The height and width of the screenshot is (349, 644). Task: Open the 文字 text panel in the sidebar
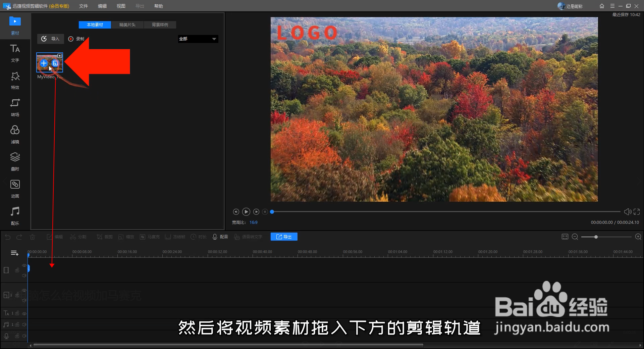coord(15,53)
